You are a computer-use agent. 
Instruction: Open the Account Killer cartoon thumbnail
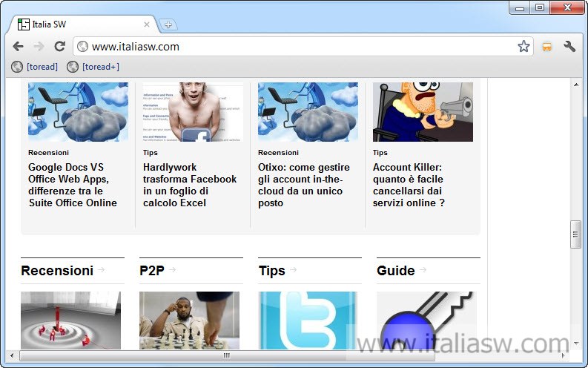423,112
